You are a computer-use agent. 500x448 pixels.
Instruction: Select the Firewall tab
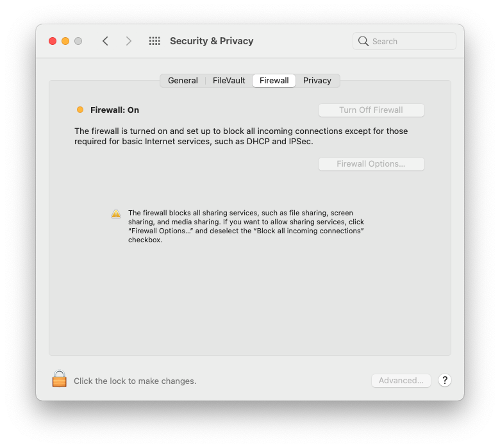pos(274,80)
